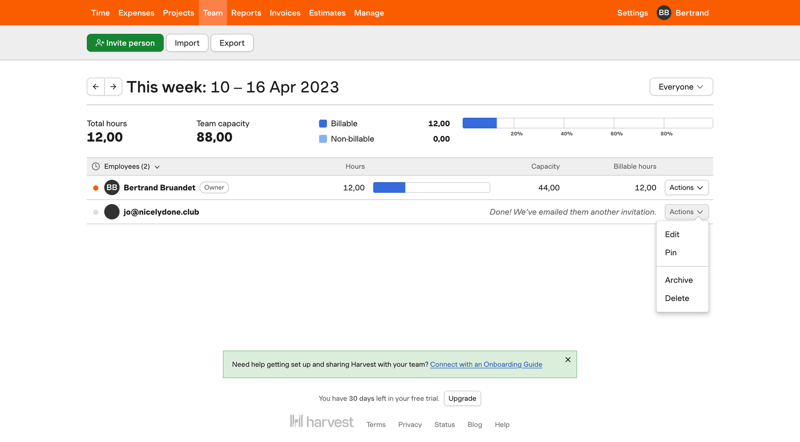Go to previous week arrow
Screen dimensions: 800x442
(96, 87)
